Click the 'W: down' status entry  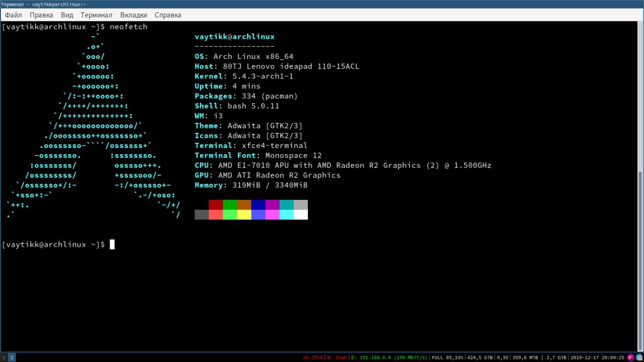pyautogui.click(x=337, y=357)
